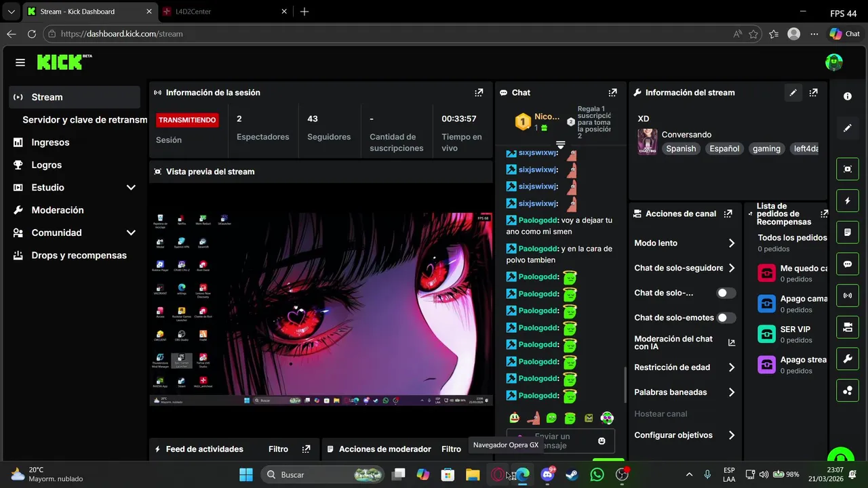
Task: Click the chat bubble icon in right sidebar
Action: point(848,264)
